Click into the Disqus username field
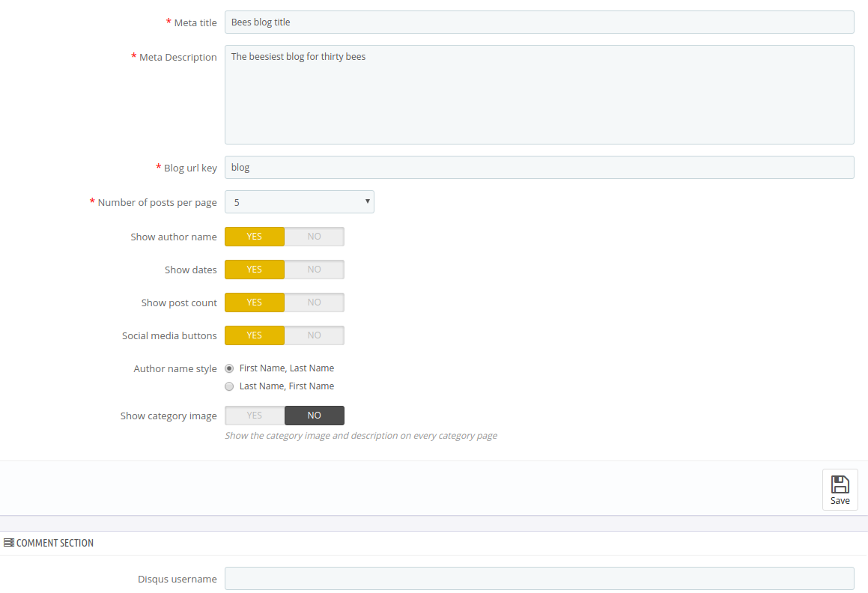 pos(539,579)
